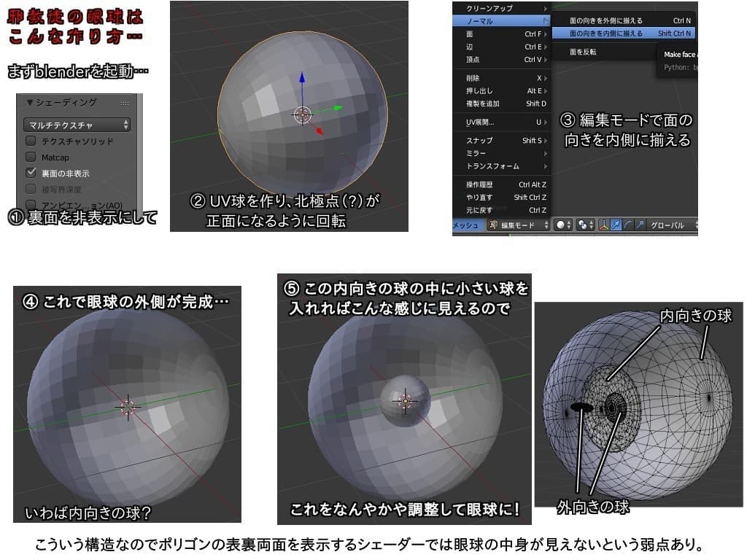This screenshot has height=560, width=747.
Task: Toggle the 3D manipulator axis widget icon
Action: 603,224
